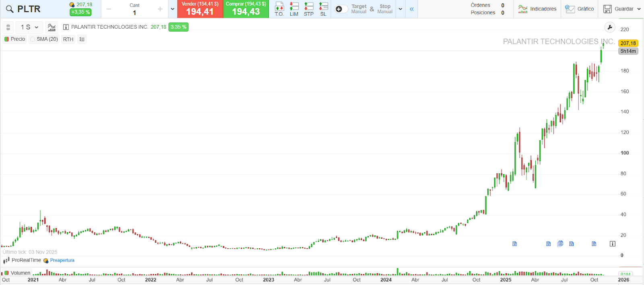Toggle the RTH session button
The width and height of the screenshot is (644, 285).
click(68, 39)
